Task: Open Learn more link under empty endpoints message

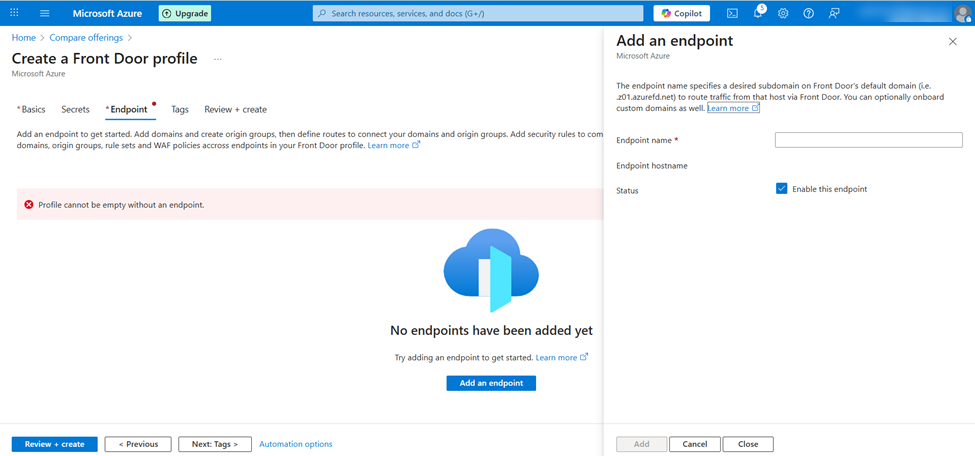Action: tap(561, 358)
